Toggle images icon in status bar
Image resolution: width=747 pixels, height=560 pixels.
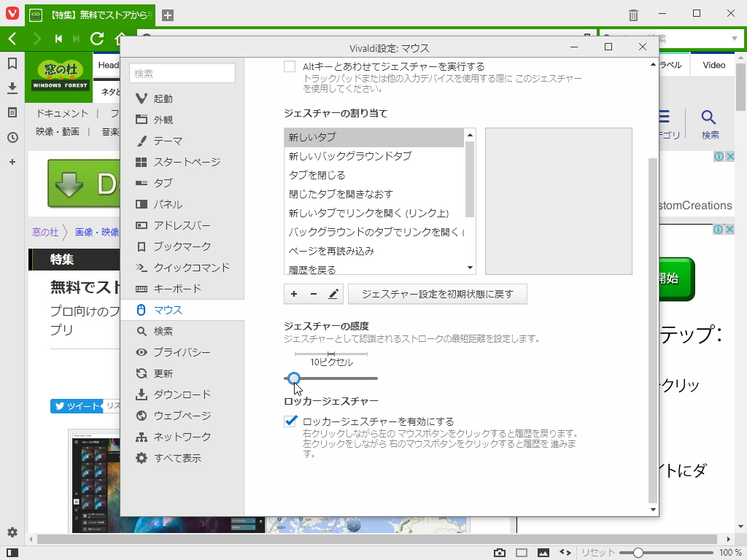click(543, 553)
